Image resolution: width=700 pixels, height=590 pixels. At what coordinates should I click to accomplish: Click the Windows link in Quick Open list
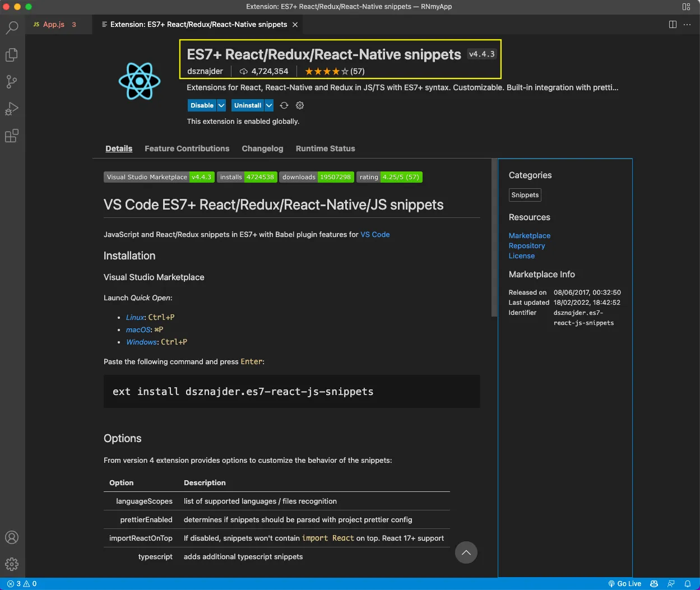point(141,342)
